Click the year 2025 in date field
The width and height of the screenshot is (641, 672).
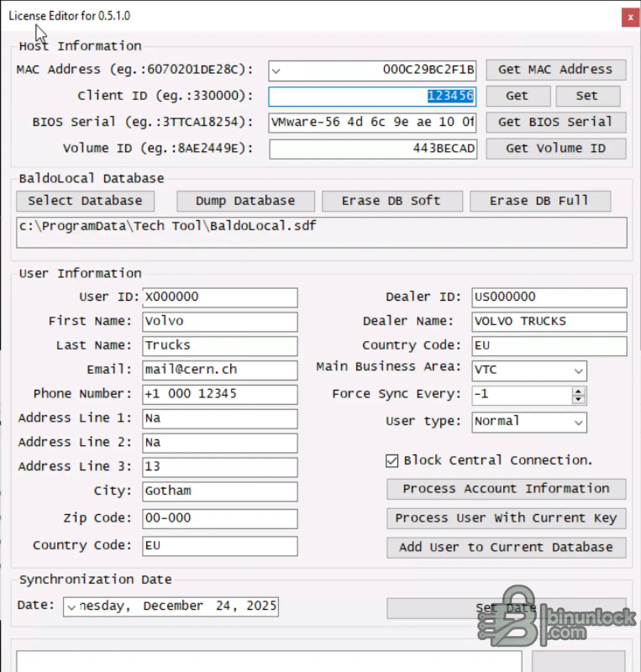[x=261, y=606]
